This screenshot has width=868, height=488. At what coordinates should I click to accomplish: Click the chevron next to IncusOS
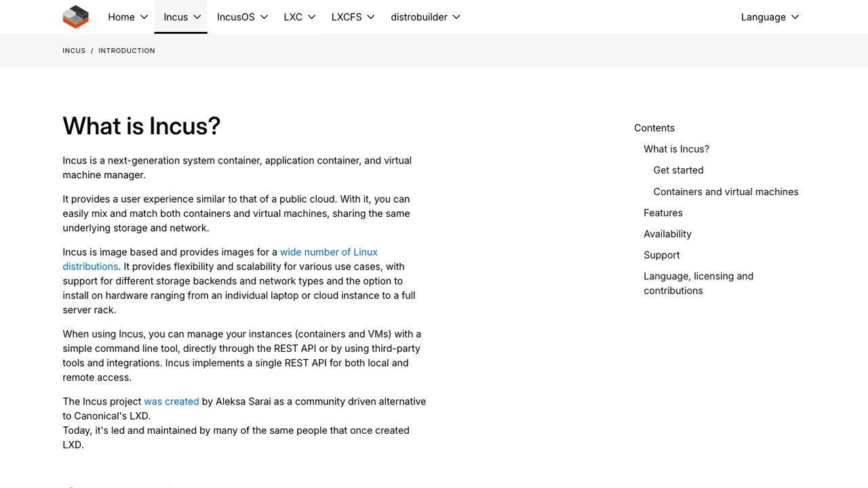264,17
